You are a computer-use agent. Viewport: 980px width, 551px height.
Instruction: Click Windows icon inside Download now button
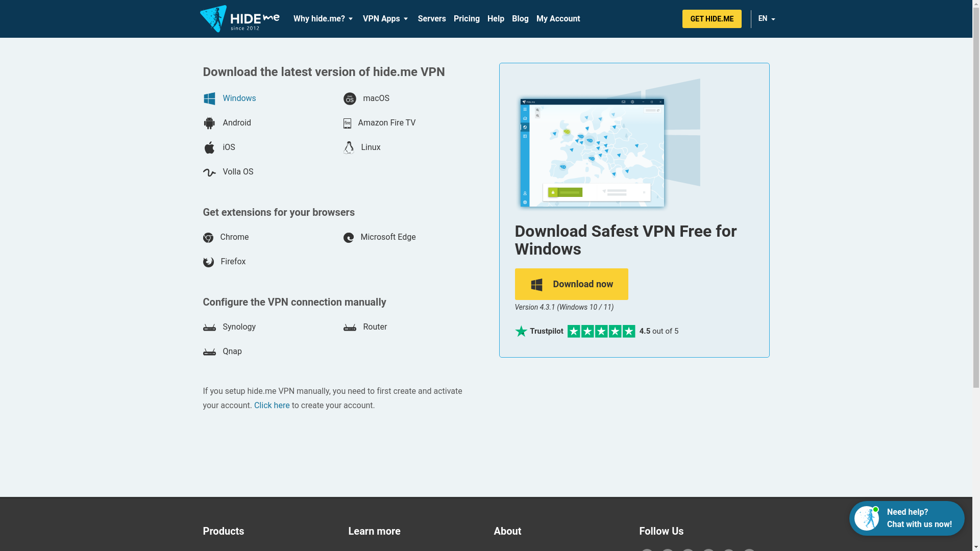coord(536,285)
